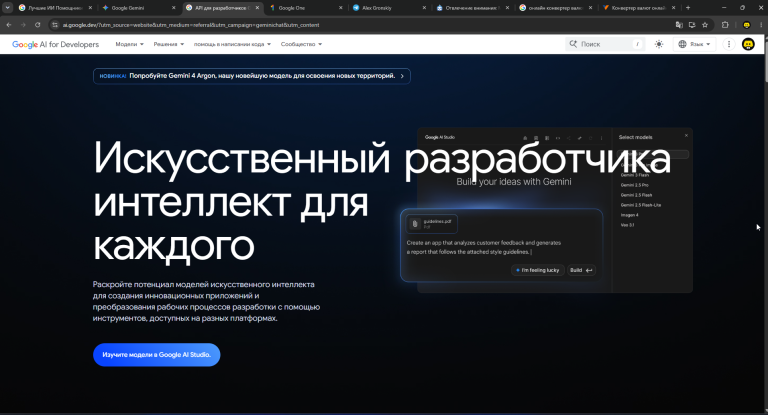The height and width of the screenshot is (415, 768).
Task: Click the Поиск search field
Action: (x=605, y=44)
